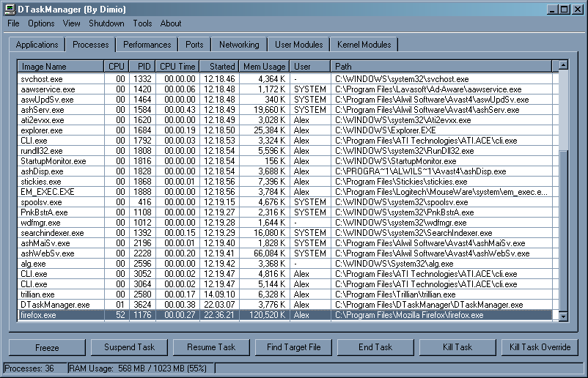Select the alg.exe process

[285, 264]
